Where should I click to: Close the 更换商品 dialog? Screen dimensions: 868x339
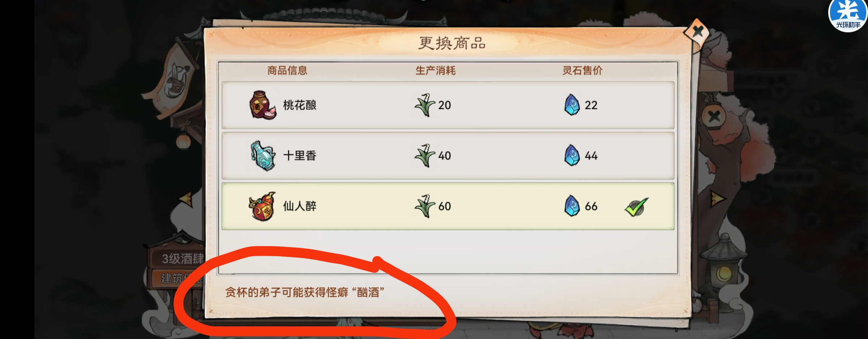(x=697, y=31)
